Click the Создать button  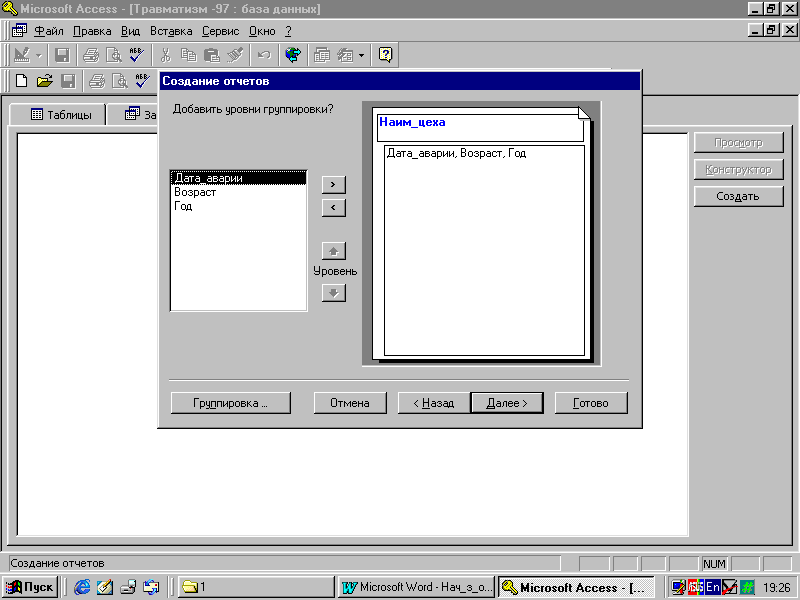738,196
